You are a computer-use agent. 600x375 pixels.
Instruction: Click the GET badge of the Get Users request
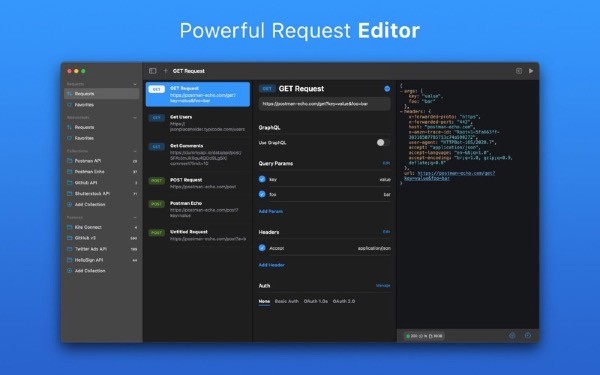pyautogui.click(x=157, y=118)
